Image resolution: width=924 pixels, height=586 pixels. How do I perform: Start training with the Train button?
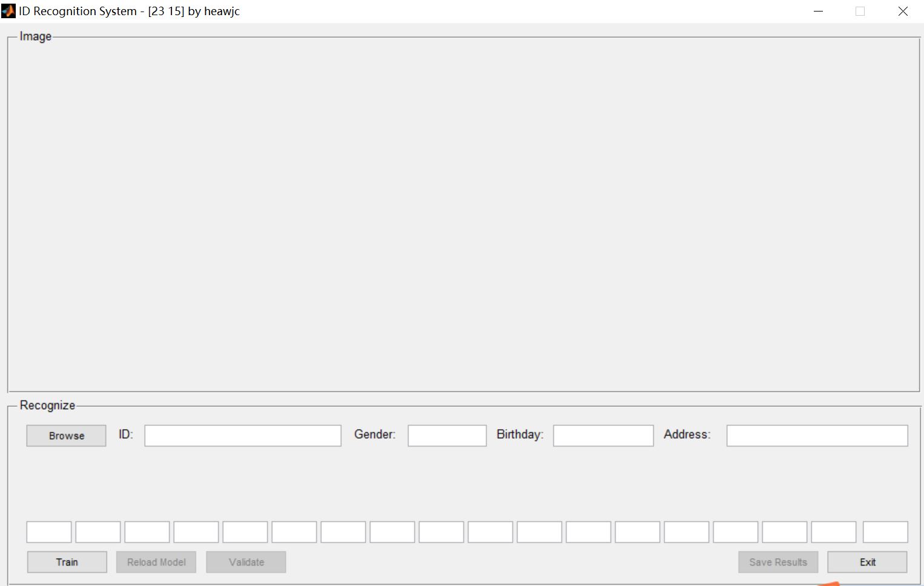point(67,562)
